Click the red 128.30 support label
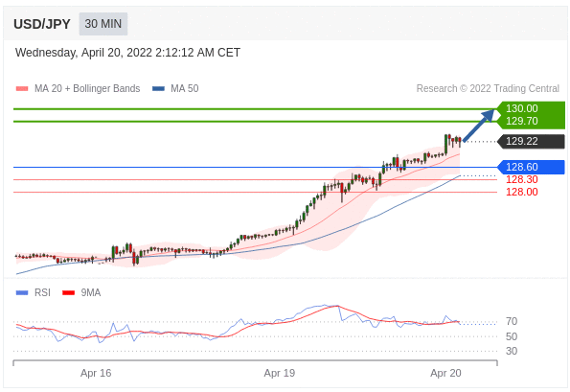This screenshot has width=570, height=392. (522, 179)
